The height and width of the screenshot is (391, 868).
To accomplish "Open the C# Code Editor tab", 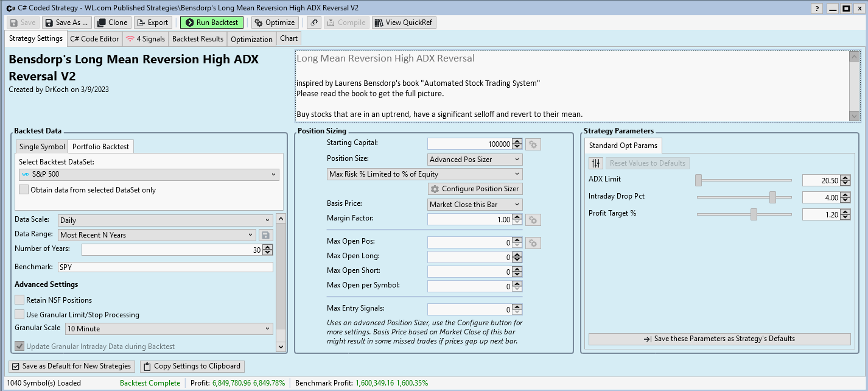I will click(94, 39).
